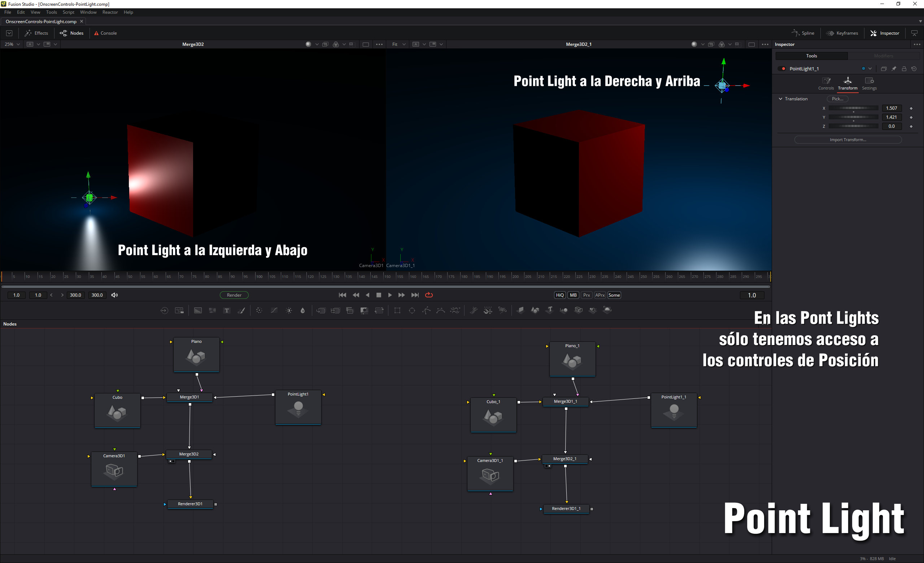Collapse the Translation section
The height and width of the screenshot is (563, 924).
(x=780, y=99)
